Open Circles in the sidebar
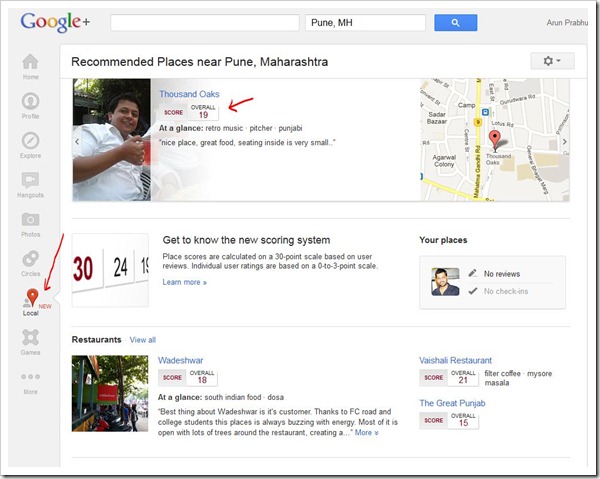The image size is (600, 479). (x=31, y=261)
